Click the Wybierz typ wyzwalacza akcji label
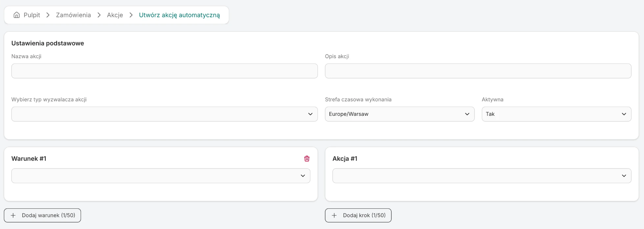Screen dimensions: 644x229 (x=49, y=99)
